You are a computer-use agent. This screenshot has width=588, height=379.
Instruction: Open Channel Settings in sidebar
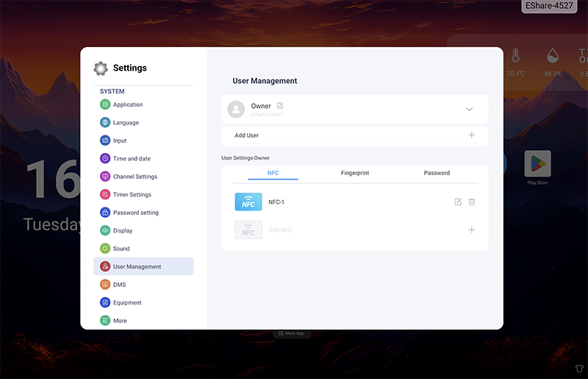pos(135,177)
